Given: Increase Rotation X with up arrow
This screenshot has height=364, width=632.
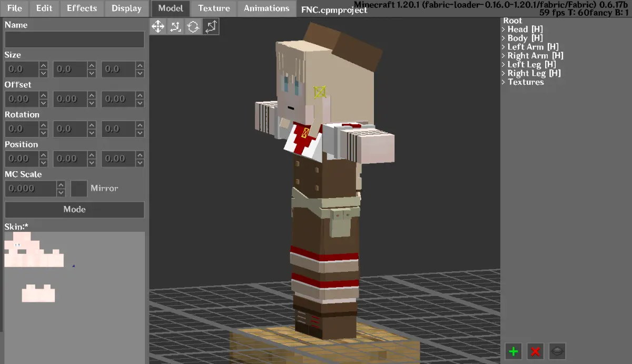Looking at the screenshot, I should pos(44,125).
